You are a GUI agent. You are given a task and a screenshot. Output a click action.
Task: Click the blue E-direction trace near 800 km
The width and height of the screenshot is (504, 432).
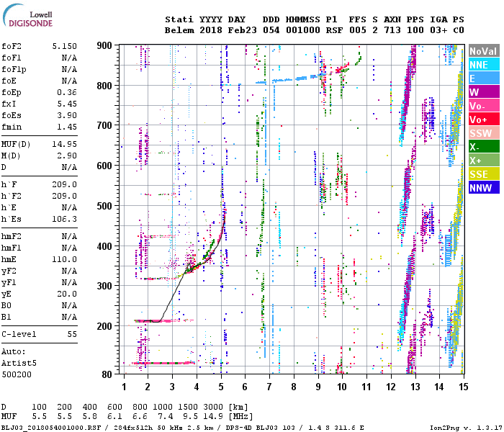click(x=289, y=78)
